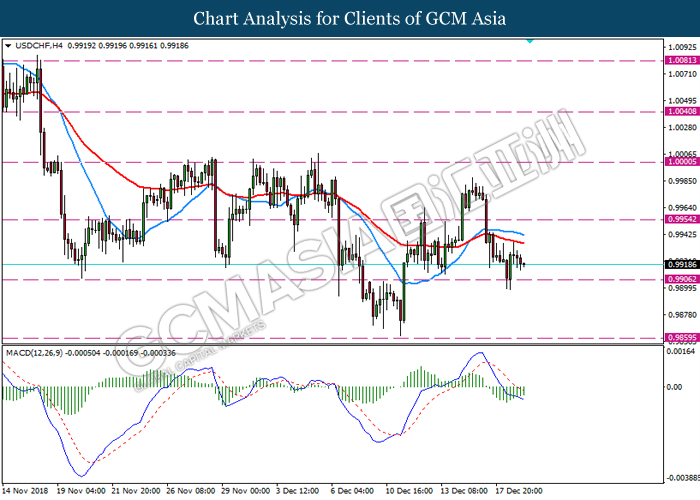Image resolution: width=700 pixels, height=500 pixels.
Task: Select the 0.98595 support price label
Action: point(682,338)
